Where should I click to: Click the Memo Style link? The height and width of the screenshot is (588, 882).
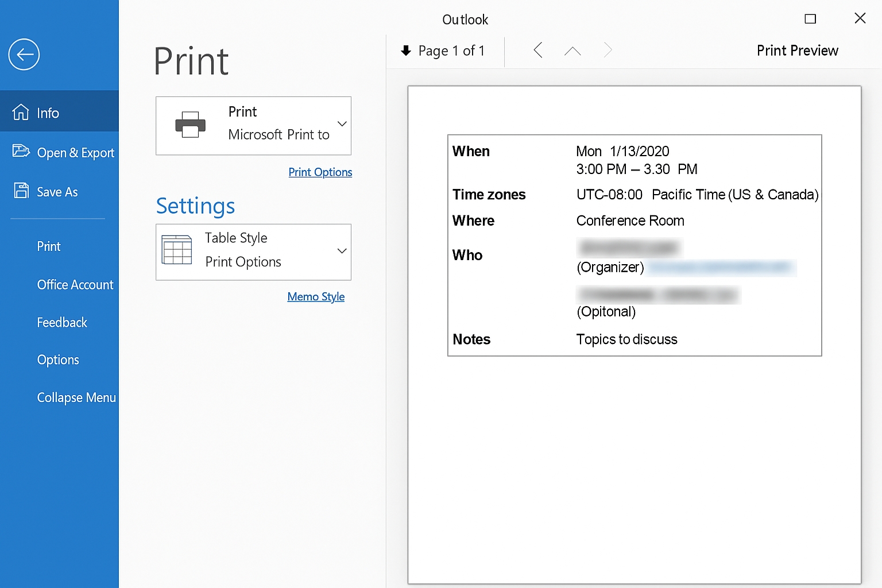click(x=316, y=297)
